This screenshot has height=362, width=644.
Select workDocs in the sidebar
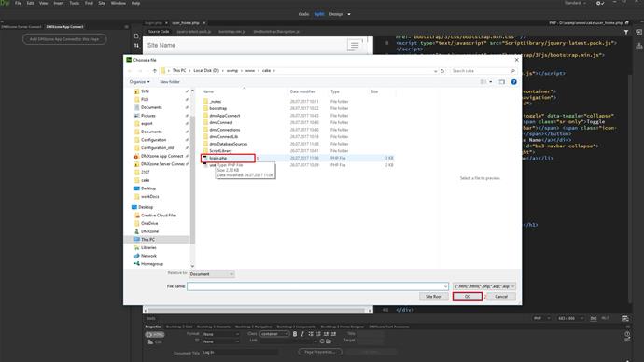pos(149,196)
